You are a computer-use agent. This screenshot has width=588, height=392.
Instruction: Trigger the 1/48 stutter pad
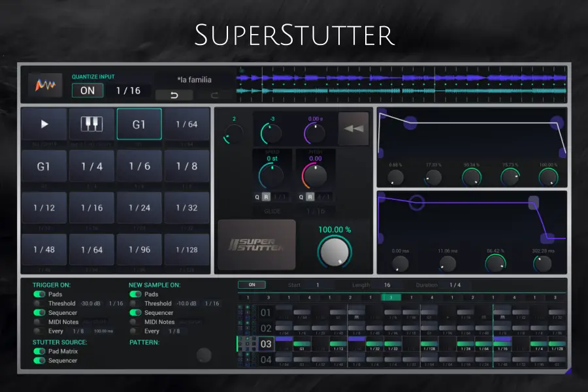(x=44, y=250)
